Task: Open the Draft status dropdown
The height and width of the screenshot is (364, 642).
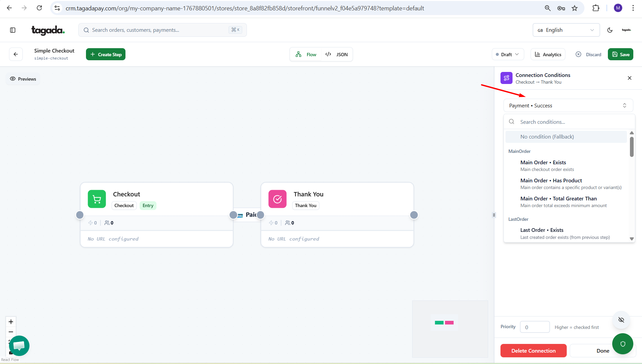Action: 508,55
